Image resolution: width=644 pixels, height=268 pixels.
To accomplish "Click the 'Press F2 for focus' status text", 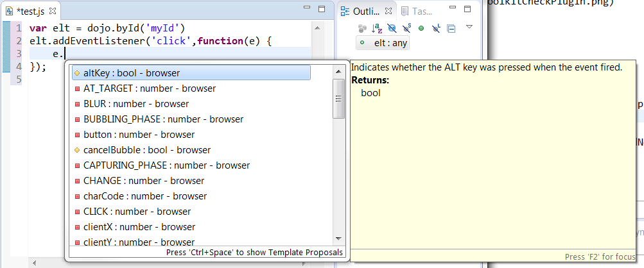I will point(600,257).
